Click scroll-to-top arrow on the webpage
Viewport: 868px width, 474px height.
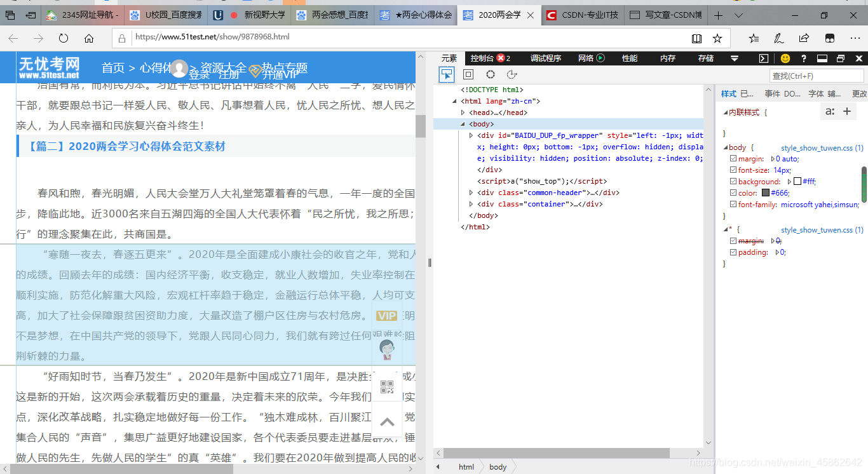pos(387,422)
